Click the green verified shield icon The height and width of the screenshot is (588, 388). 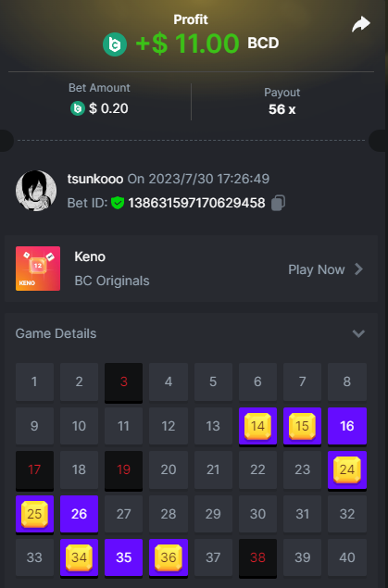click(x=118, y=203)
